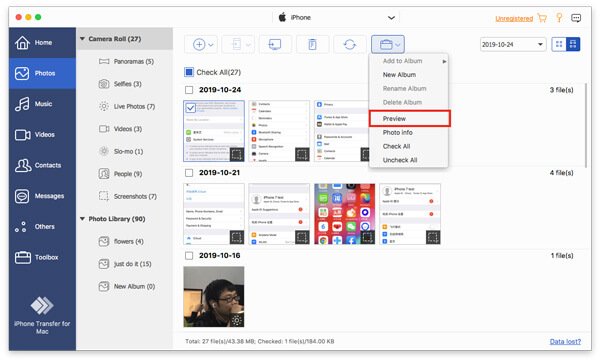Click the export to device toolbar button
This screenshot has height=361, width=600.
238,44
